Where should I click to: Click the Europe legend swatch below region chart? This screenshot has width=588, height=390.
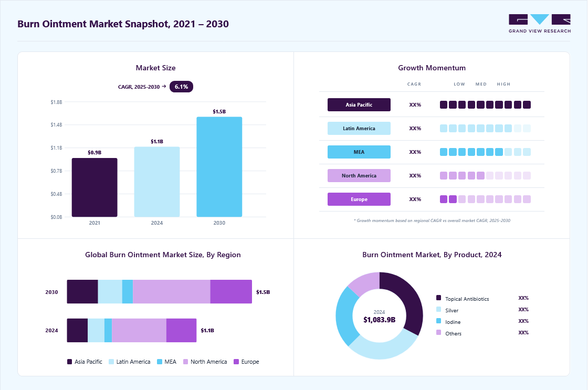coord(236,362)
